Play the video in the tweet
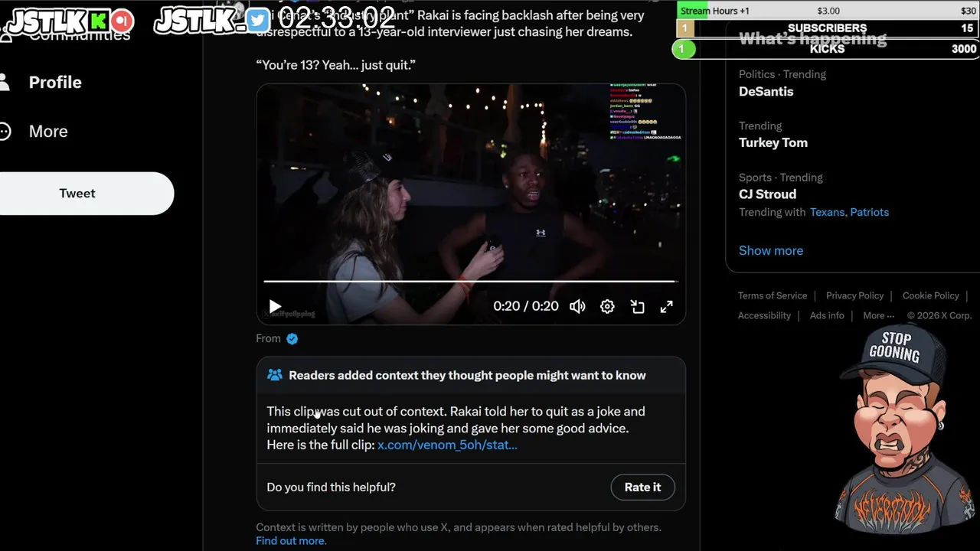The image size is (980, 551). coord(275,306)
